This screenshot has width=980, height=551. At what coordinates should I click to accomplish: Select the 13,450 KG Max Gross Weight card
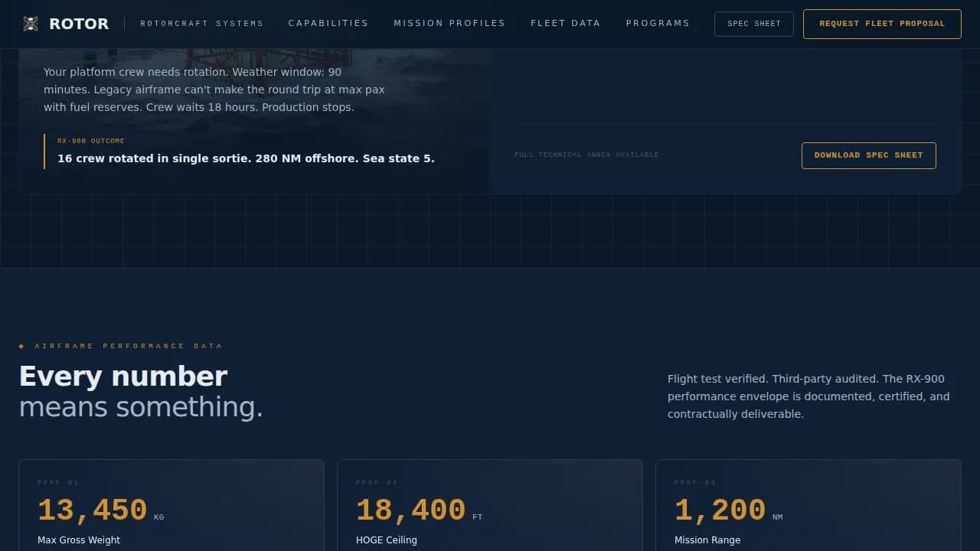tap(171, 505)
